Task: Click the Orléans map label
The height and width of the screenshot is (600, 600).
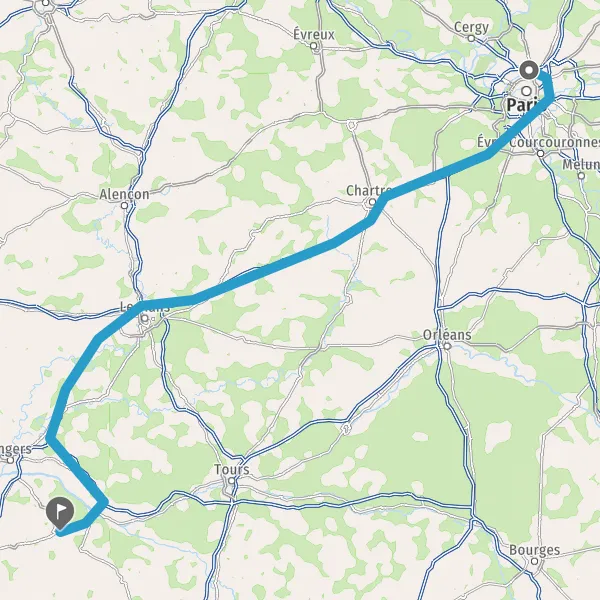Action: tap(447, 335)
